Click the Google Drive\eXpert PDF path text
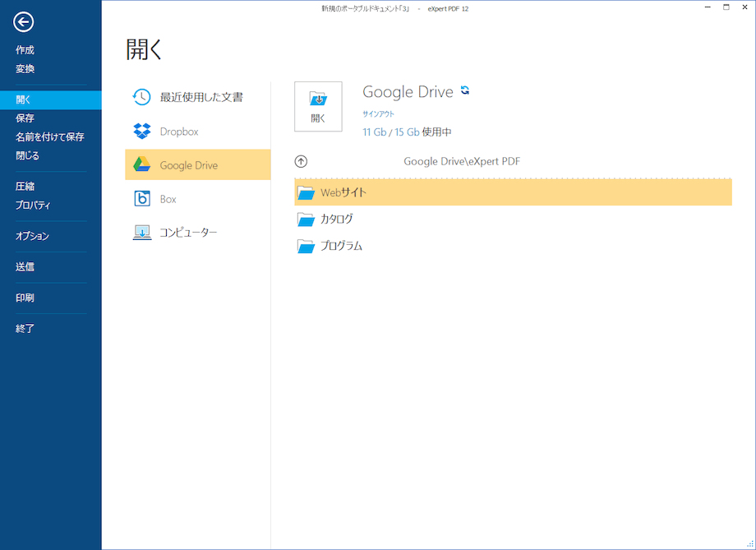The width and height of the screenshot is (756, 550). click(462, 161)
